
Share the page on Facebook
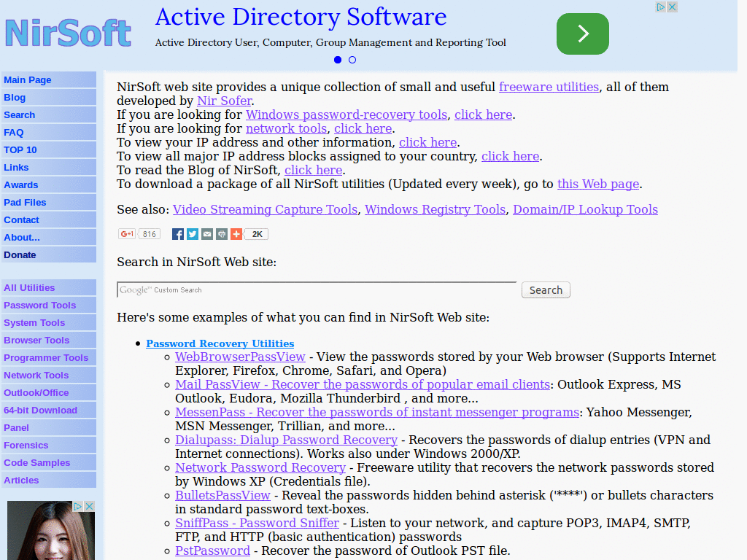point(177,234)
